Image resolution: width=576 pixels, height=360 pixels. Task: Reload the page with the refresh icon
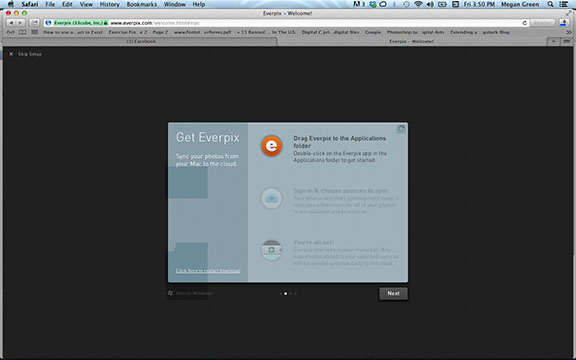[525, 23]
